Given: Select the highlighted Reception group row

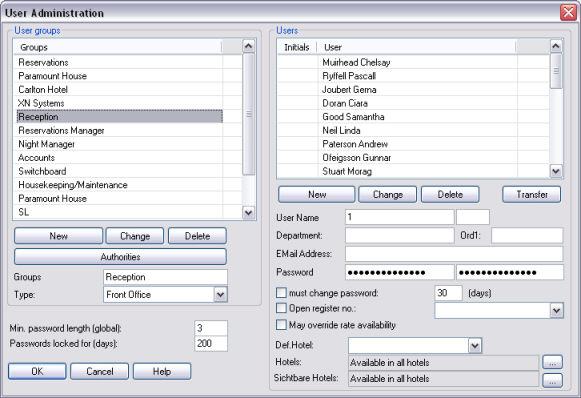Looking at the screenshot, I should click(120, 117).
